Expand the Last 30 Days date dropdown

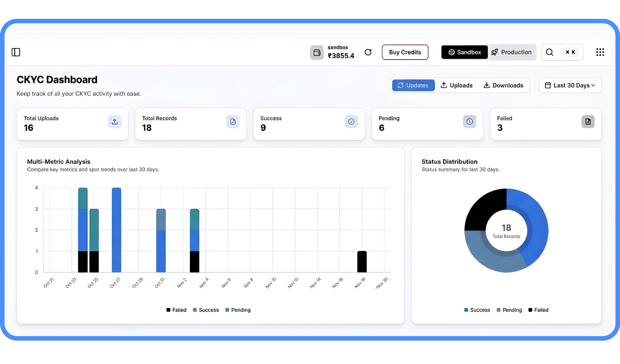tap(570, 86)
